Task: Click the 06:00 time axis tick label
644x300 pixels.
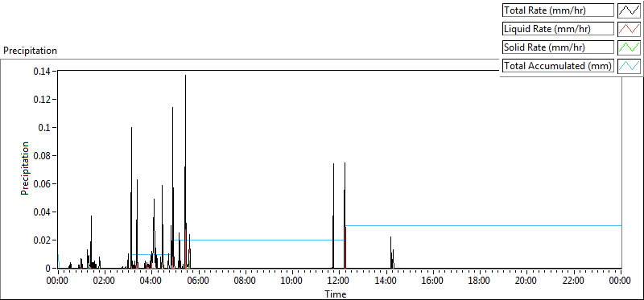Action: [197, 282]
